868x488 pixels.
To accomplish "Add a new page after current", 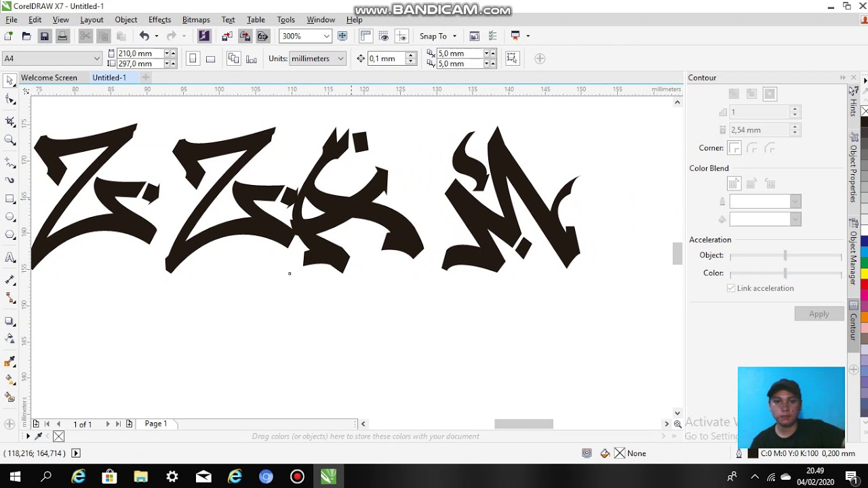I will [129, 424].
